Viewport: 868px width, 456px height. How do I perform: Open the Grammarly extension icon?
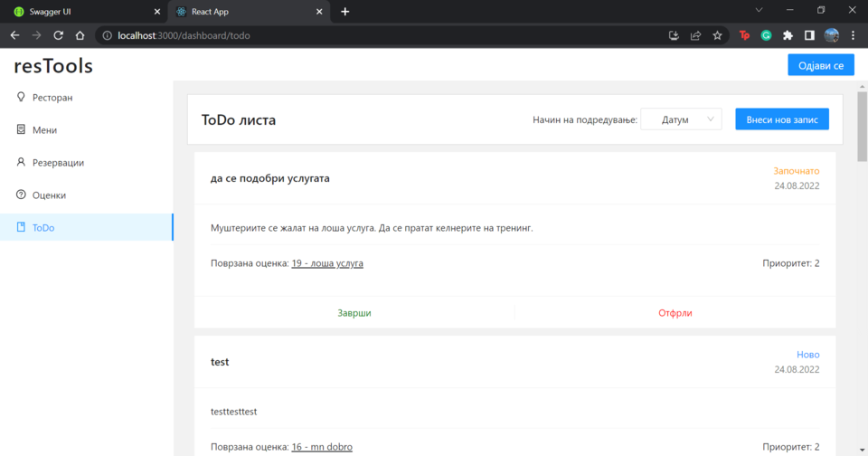[766, 35]
